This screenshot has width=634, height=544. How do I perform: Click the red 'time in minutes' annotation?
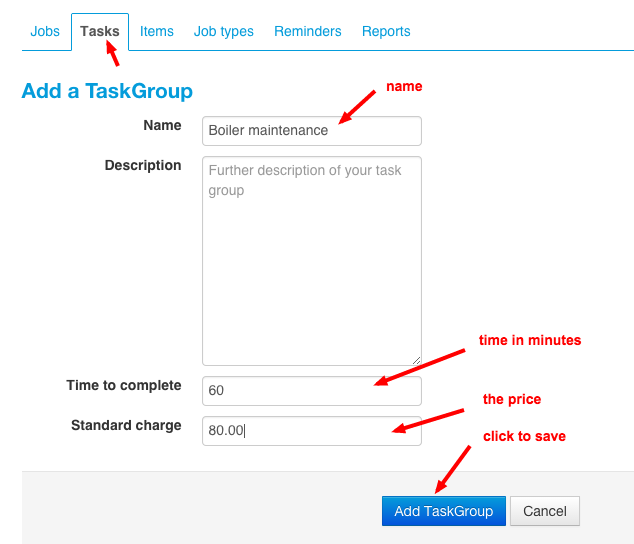pos(530,340)
